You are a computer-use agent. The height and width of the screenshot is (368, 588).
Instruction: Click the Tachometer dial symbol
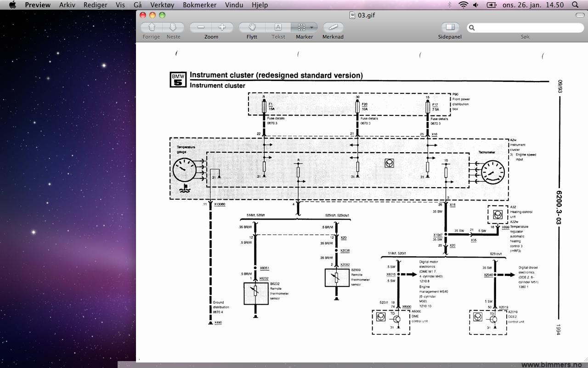click(492, 172)
